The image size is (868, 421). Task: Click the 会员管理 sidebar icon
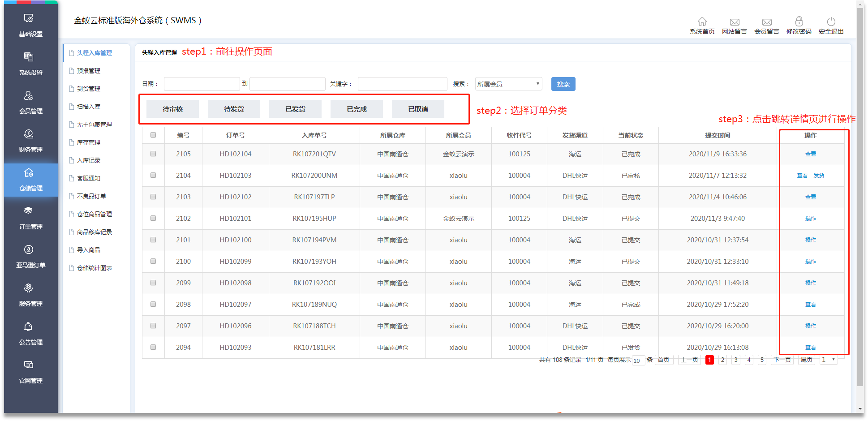coord(29,96)
